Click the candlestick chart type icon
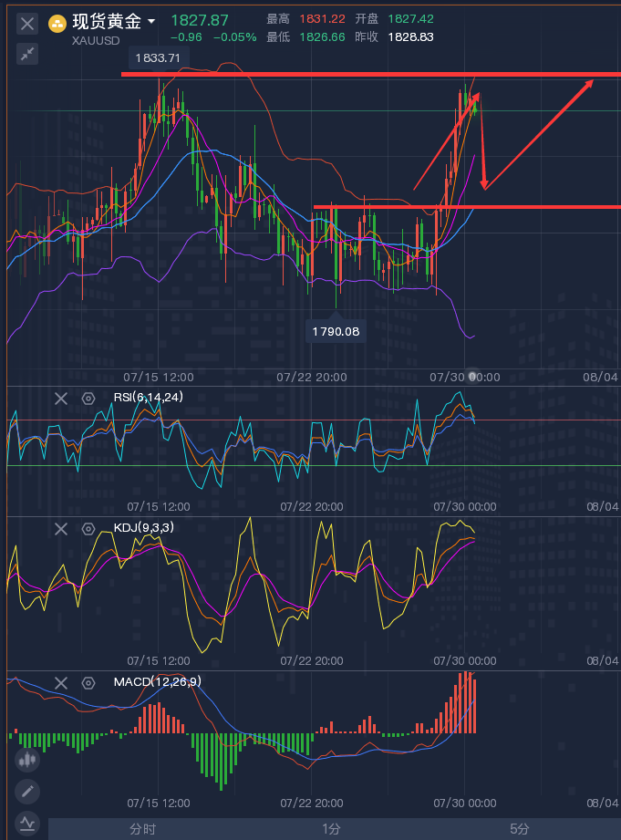This screenshot has height=840, width=621. pyautogui.click(x=27, y=760)
